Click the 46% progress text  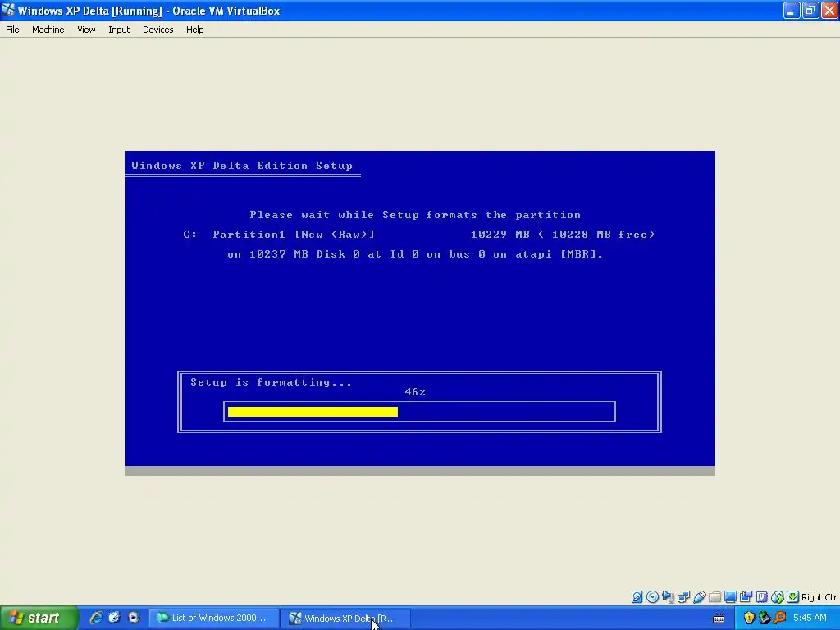(x=415, y=392)
